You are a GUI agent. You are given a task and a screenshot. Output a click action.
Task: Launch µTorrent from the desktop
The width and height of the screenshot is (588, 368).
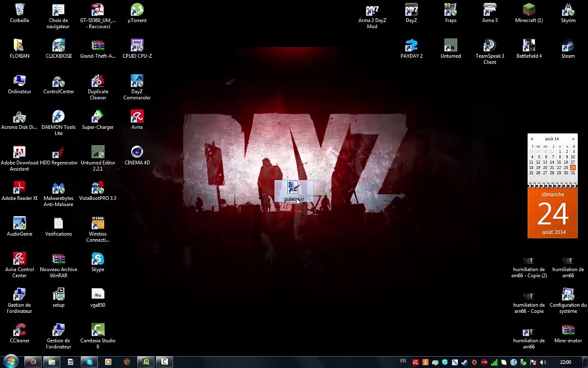tap(137, 13)
